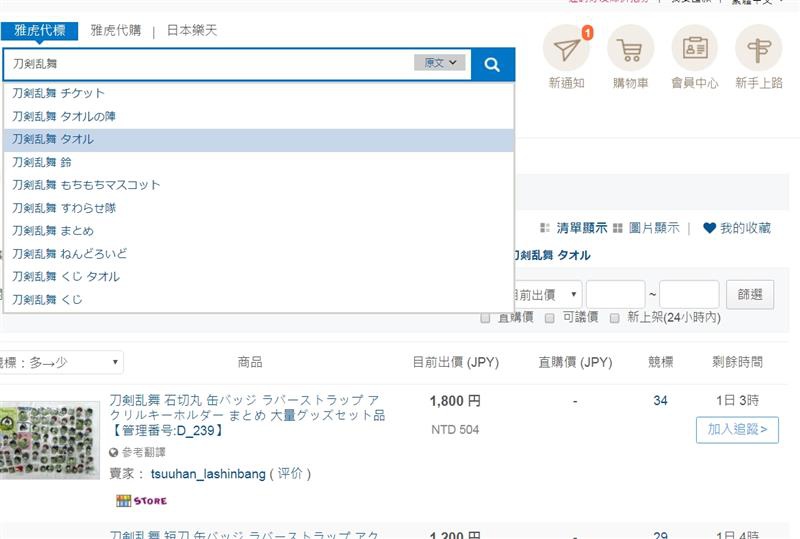Select the last suggestion 刀剣乱舞 くじ
Image resolution: width=800 pixels, height=539 pixels.
click(x=258, y=300)
